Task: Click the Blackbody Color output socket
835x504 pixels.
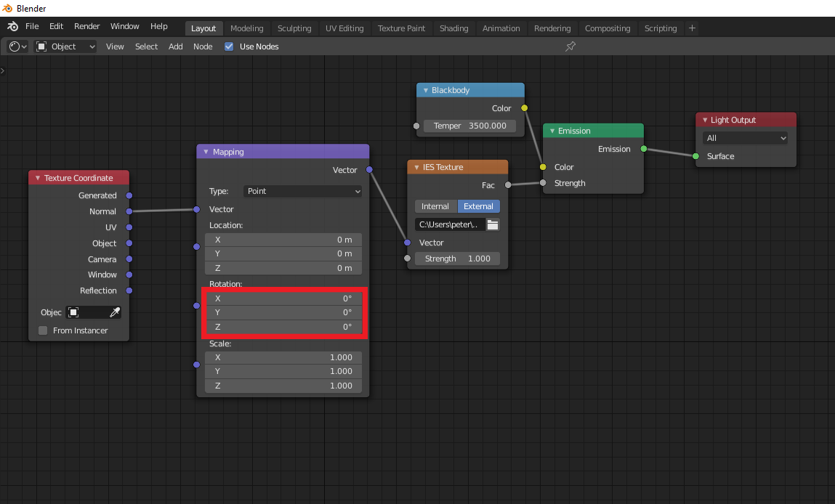Action: pyautogui.click(x=525, y=108)
